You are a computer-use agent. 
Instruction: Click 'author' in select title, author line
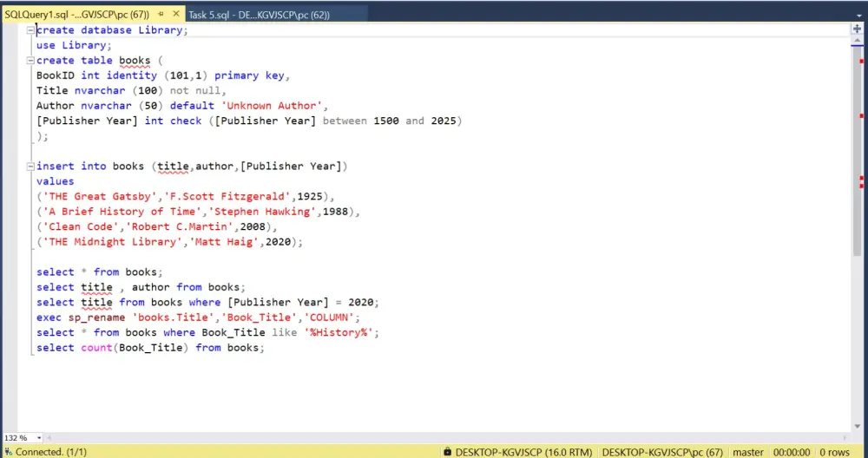[x=150, y=287]
